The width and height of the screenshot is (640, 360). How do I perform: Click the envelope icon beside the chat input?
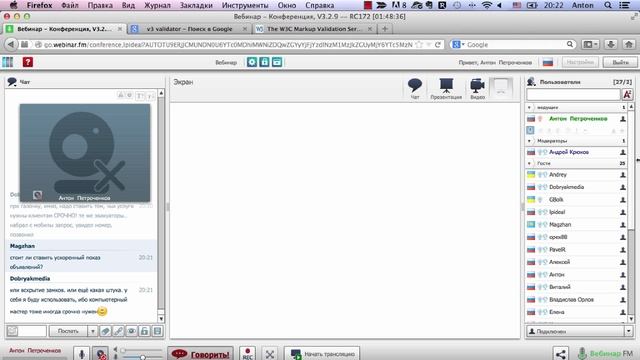point(13,331)
